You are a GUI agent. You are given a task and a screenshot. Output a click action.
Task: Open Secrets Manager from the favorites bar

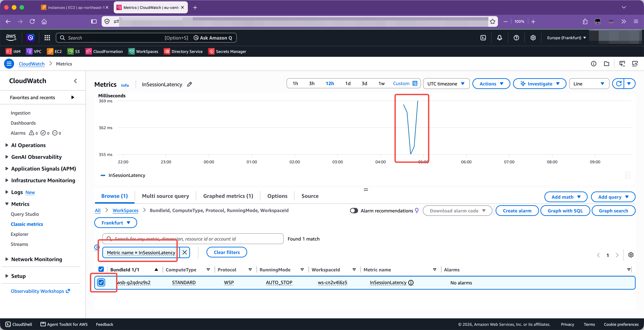227,51
